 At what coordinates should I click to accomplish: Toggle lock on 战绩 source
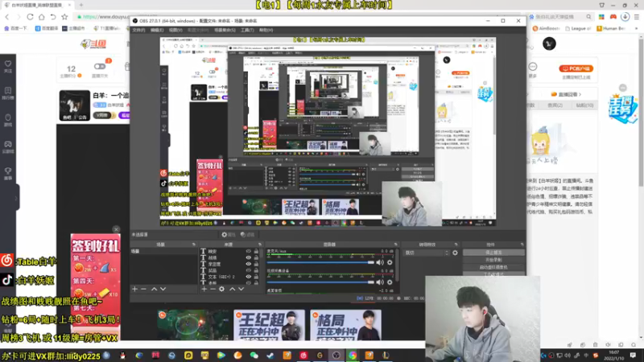(256, 257)
